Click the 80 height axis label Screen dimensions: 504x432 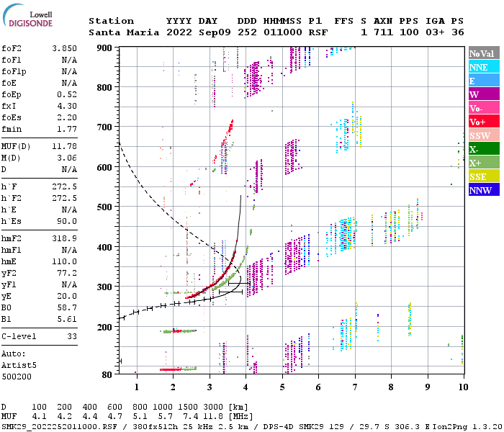tap(107, 375)
